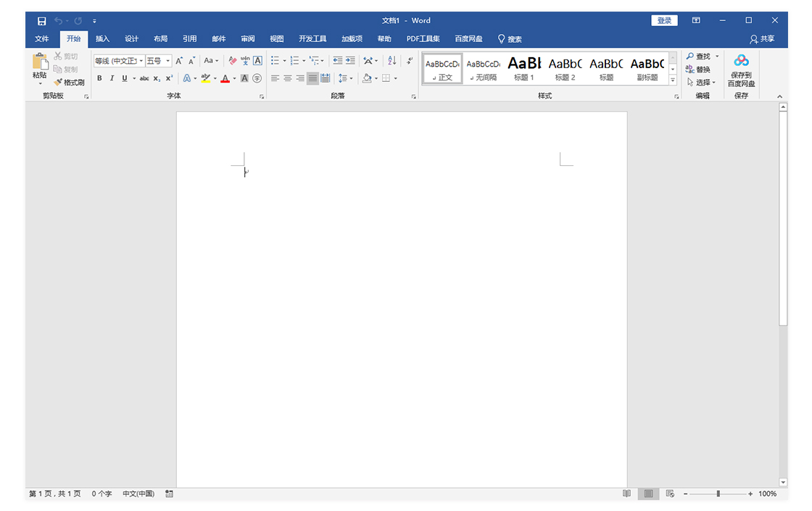This screenshot has width=812, height=511.
Task: Open the bullets list dropdown arrow
Action: coord(284,61)
